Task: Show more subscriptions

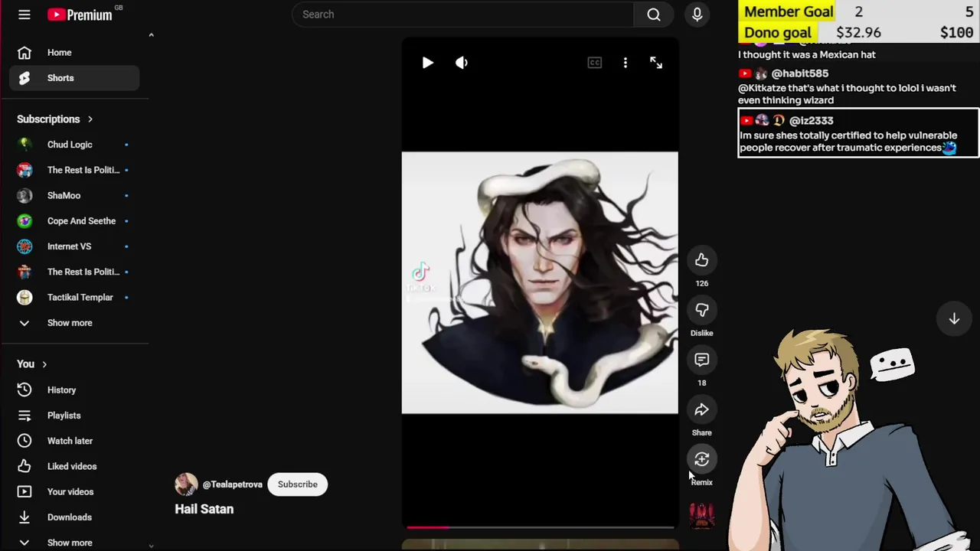Action: coord(74,323)
